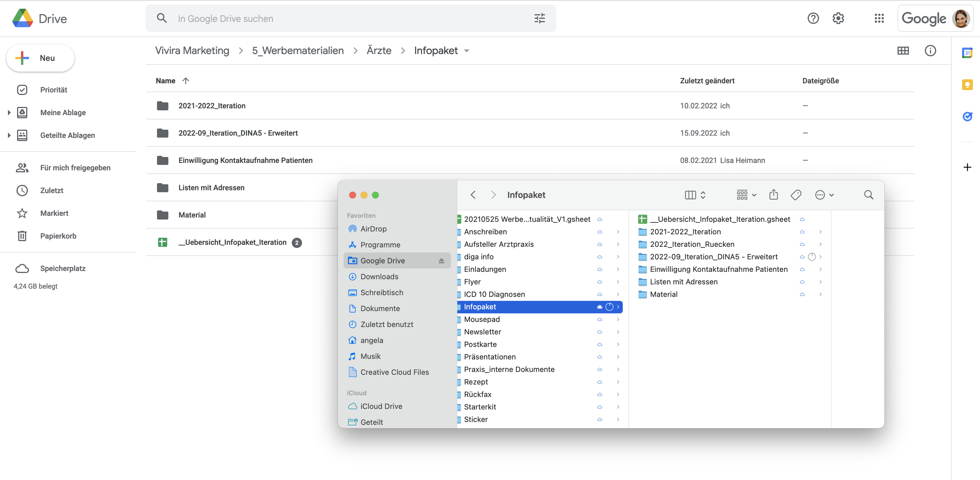Click the Neu button

[40, 58]
